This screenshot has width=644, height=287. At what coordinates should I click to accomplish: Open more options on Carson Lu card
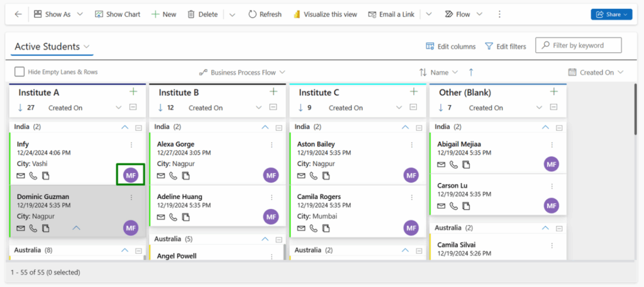tap(552, 186)
